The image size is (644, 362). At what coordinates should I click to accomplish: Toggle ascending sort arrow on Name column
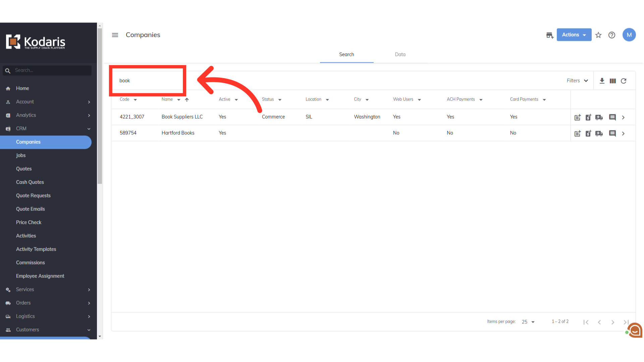tap(187, 100)
